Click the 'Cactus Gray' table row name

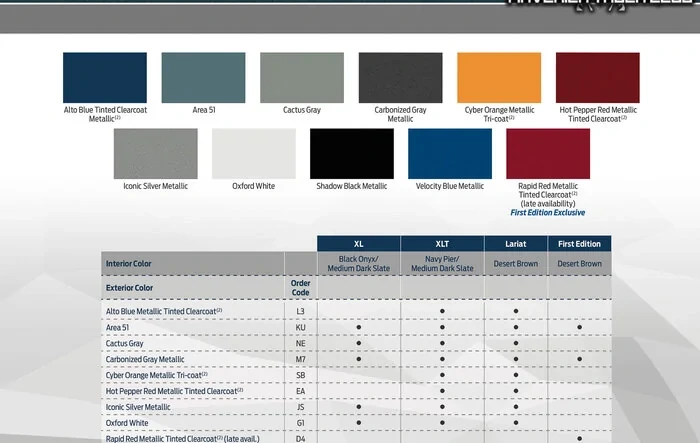coord(125,343)
